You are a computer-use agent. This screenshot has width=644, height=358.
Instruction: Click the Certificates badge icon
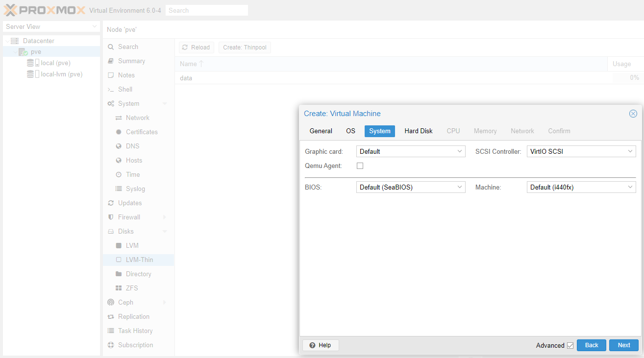click(x=119, y=132)
